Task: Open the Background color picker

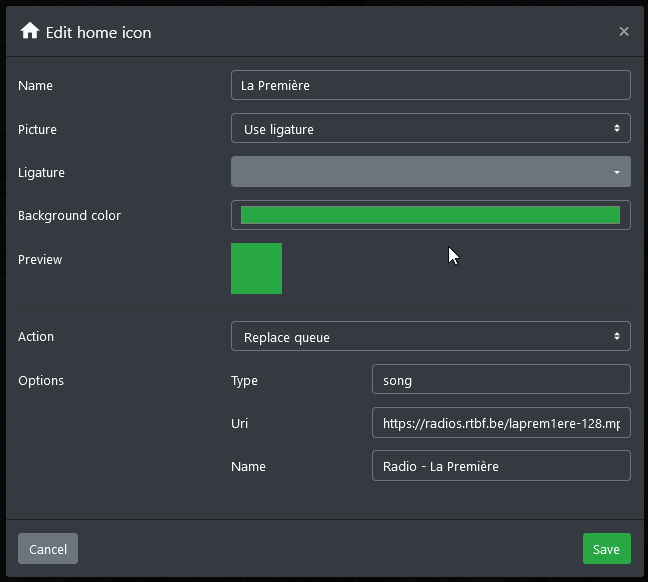Action: pos(431,215)
